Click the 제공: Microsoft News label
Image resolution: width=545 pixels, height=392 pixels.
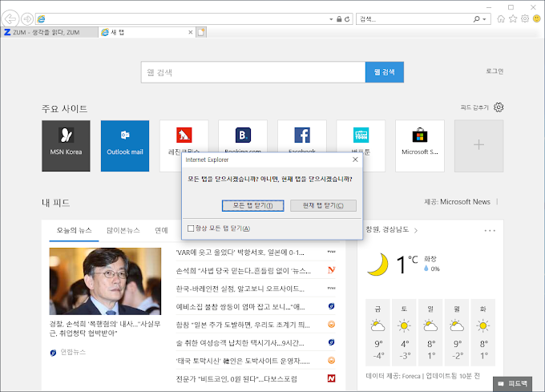457,202
